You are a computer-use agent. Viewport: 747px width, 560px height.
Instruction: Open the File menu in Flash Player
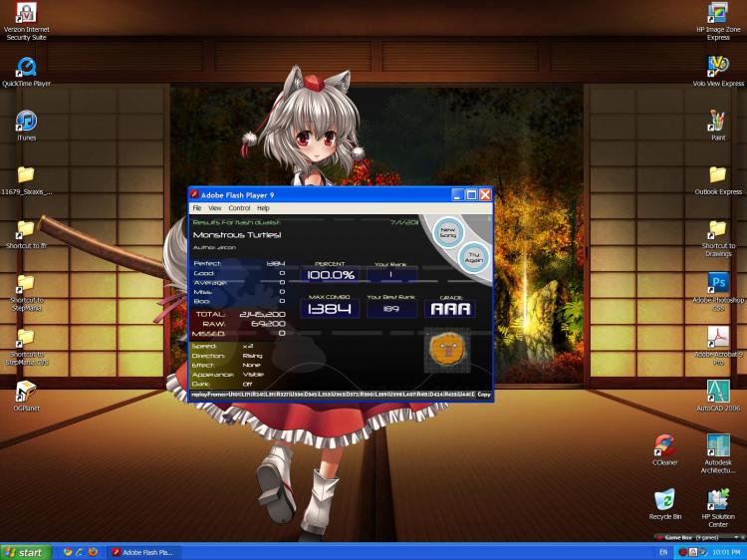click(197, 208)
